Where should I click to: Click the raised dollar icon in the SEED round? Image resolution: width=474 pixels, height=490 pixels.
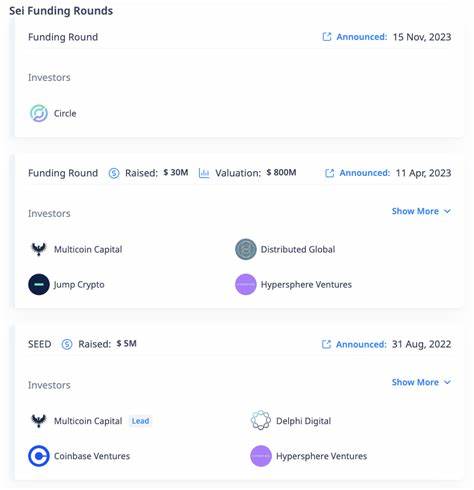pos(67,344)
